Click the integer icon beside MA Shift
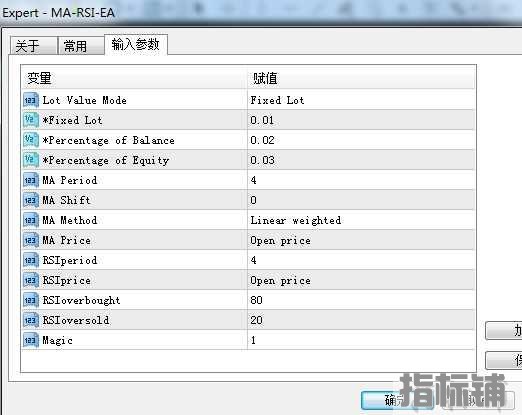The height and width of the screenshot is (415, 522). click(31, 200)
